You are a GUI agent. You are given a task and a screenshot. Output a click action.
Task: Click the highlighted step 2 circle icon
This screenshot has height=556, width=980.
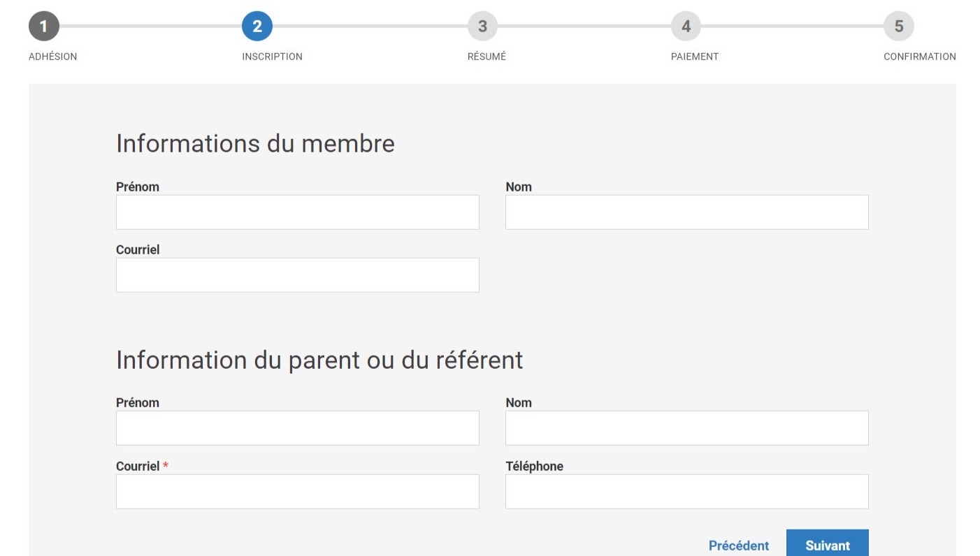[258, 27]
